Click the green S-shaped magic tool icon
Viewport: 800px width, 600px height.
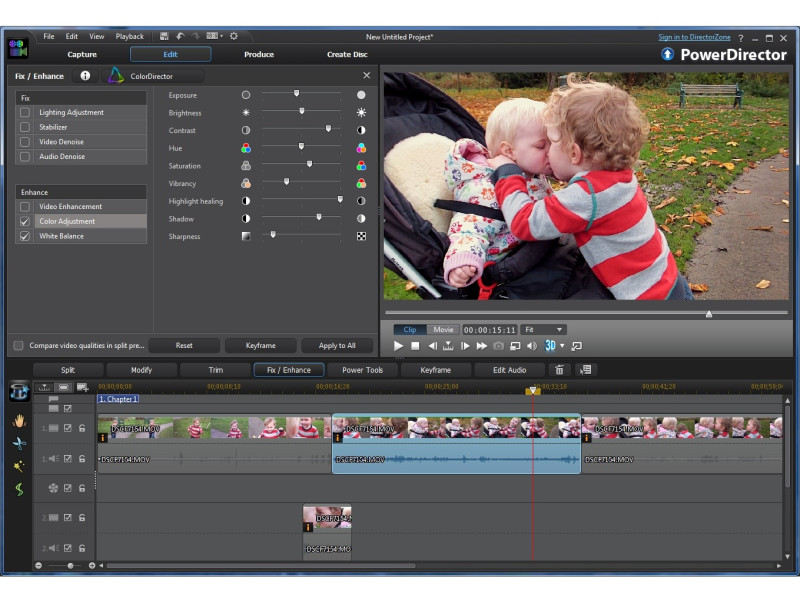[19, 489]
